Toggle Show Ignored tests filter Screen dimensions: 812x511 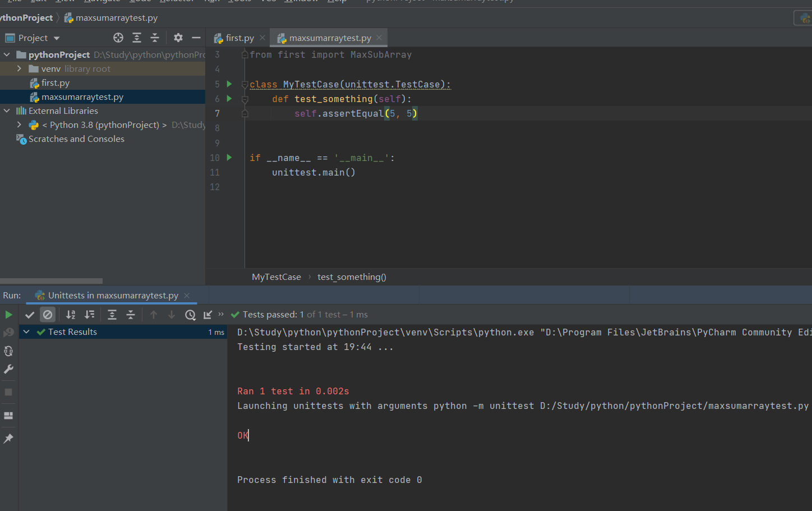(48, 315)
